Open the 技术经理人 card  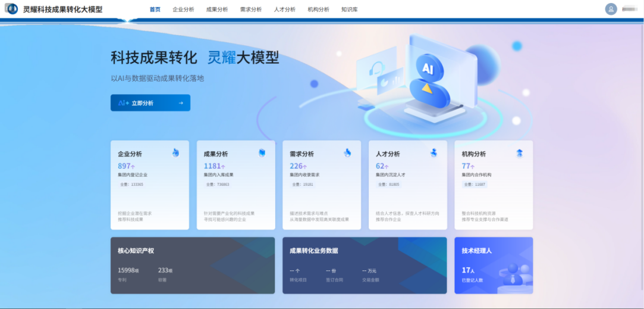pos(493,266)
